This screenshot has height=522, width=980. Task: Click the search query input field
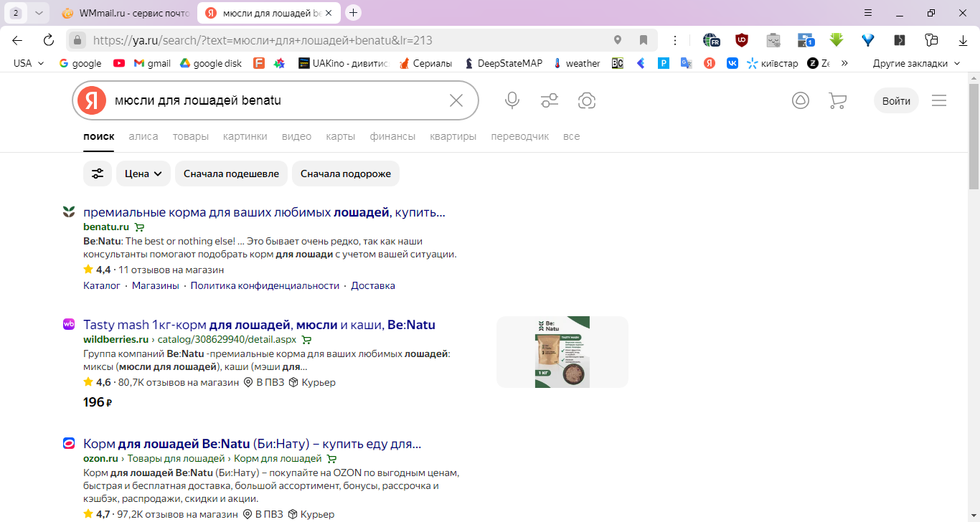[276, 100]
